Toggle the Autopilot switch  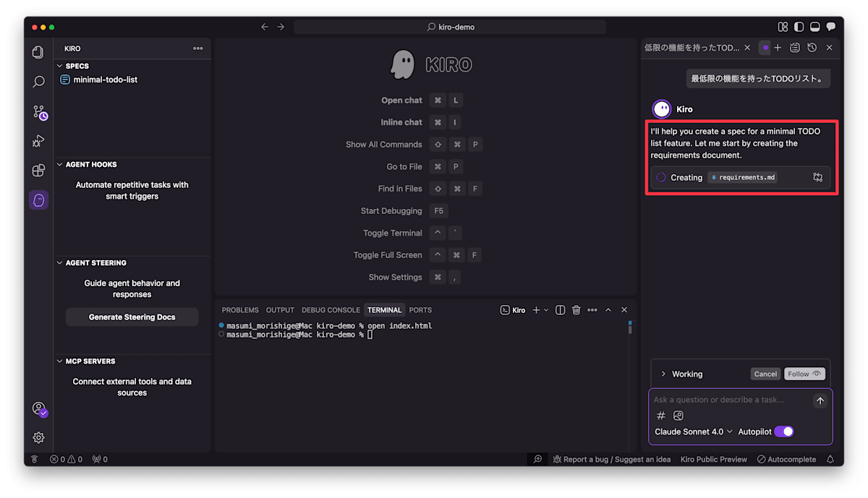tap(784, 432)
